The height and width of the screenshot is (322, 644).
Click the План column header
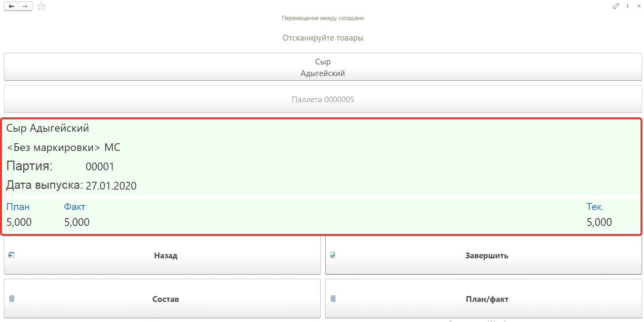click(x=18, y=207)
